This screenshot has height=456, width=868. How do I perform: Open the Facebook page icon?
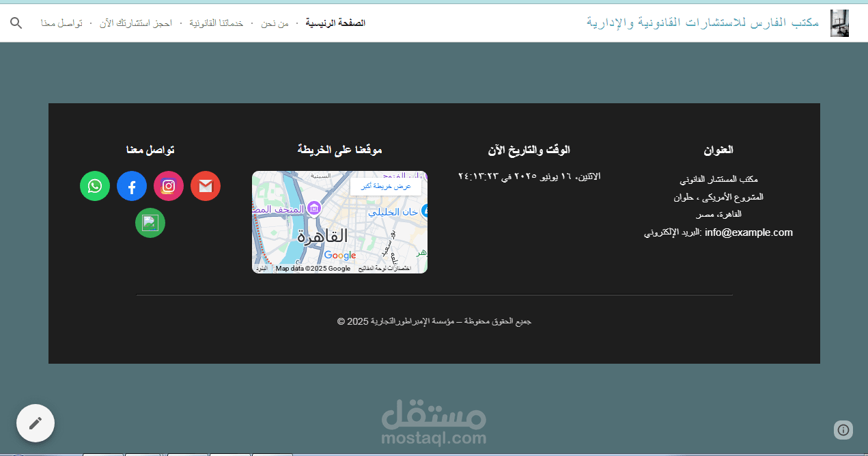click(x=132, y=186)
